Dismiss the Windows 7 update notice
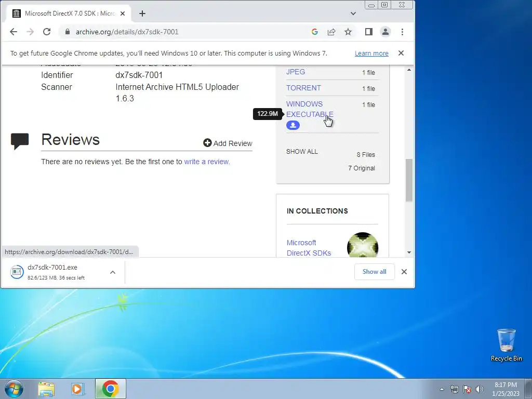Image resolution: width=532 pixels, height=399 pixels. click(x=401, y=53)
